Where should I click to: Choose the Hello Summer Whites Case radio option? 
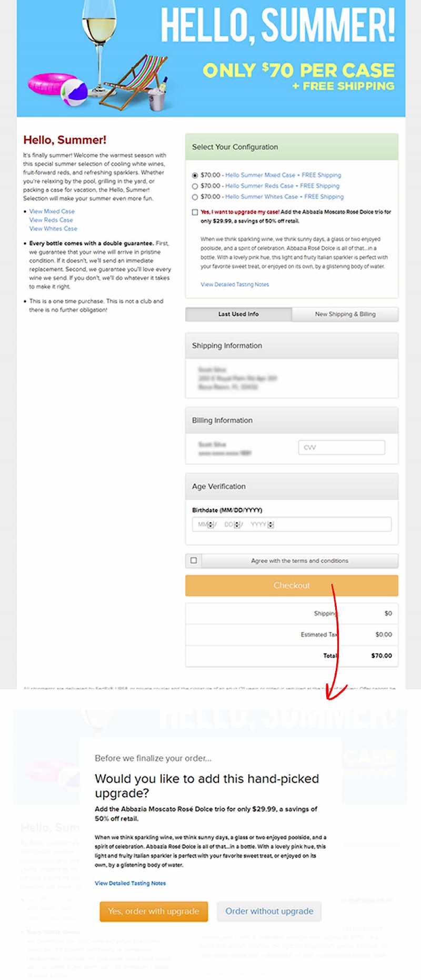pyautogui.click(x=195, y=197)
